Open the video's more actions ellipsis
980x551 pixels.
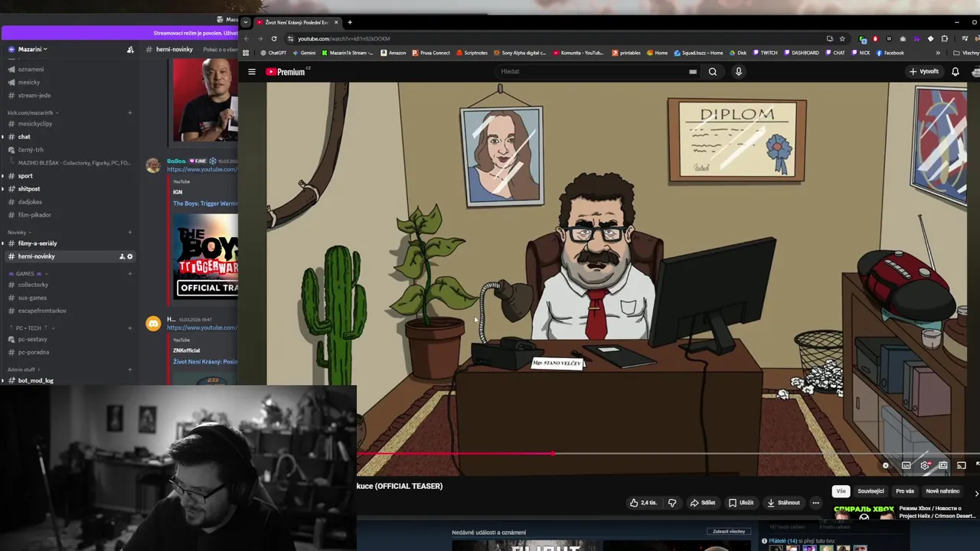click(815, 503)
